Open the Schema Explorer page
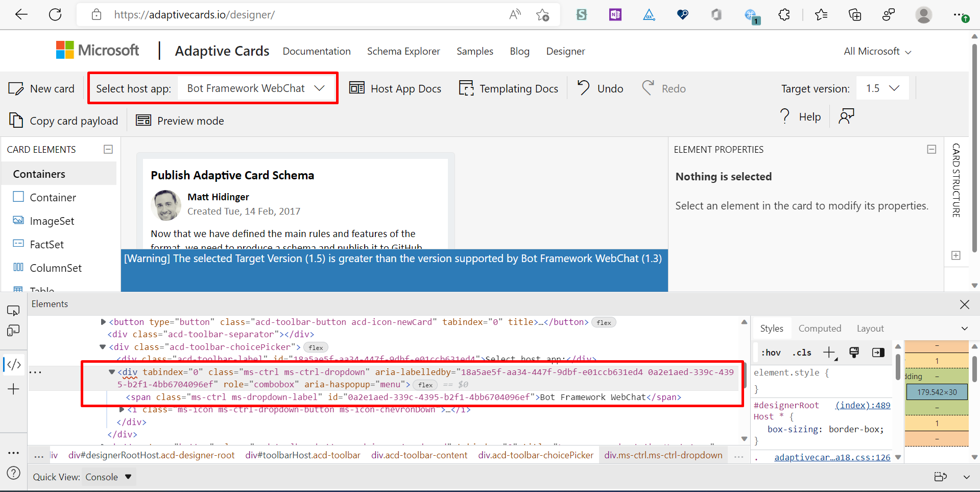 403,51
